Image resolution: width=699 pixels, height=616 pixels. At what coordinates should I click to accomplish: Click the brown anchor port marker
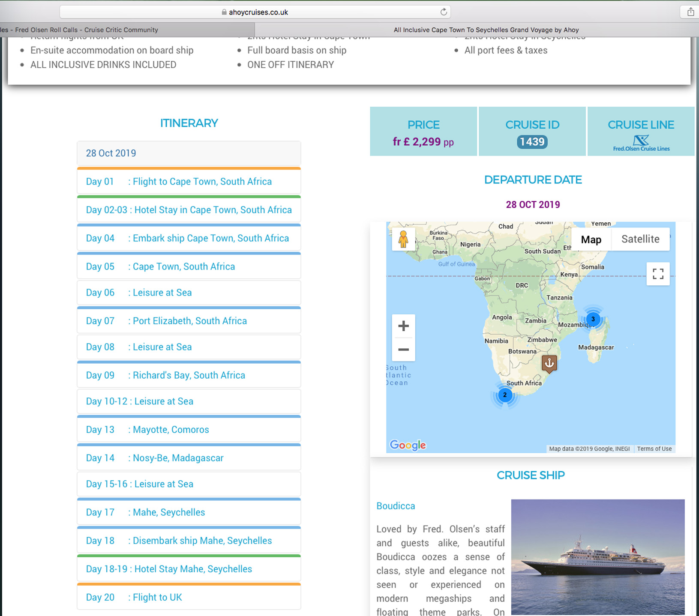click(x=549, y=363)
